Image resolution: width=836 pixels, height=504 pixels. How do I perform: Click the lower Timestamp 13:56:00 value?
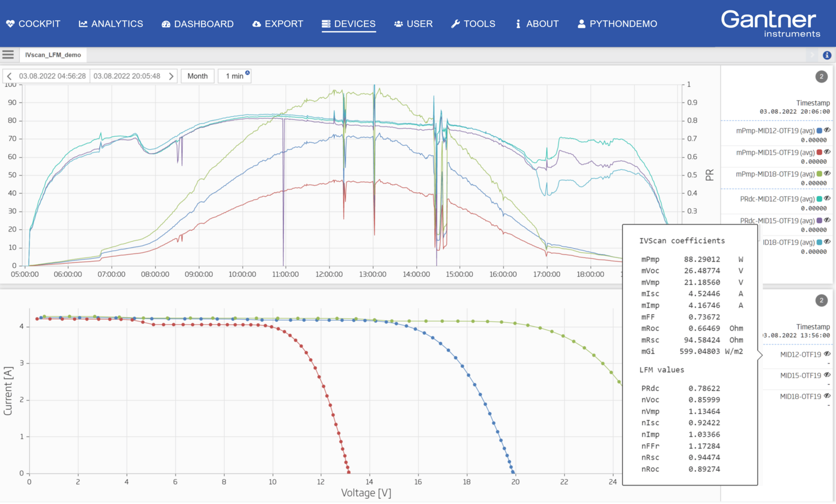797,335
